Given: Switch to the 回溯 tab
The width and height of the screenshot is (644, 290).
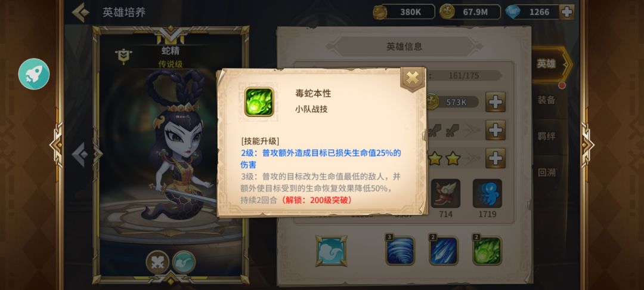Looking at the screenshot, I should 546,172.
